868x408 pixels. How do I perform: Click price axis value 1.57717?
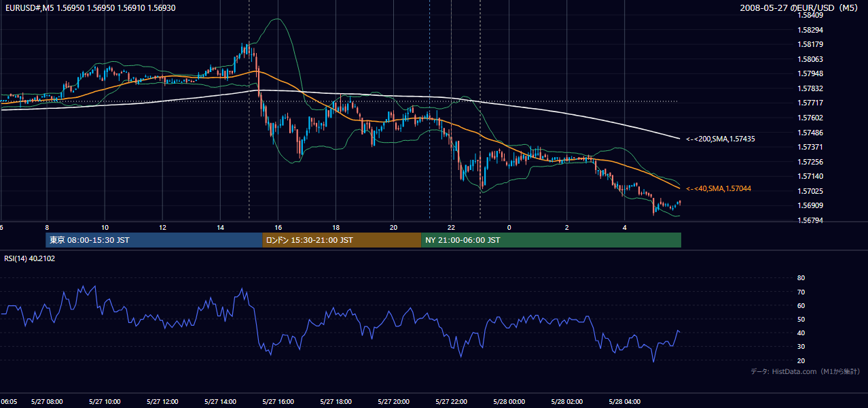812,103
